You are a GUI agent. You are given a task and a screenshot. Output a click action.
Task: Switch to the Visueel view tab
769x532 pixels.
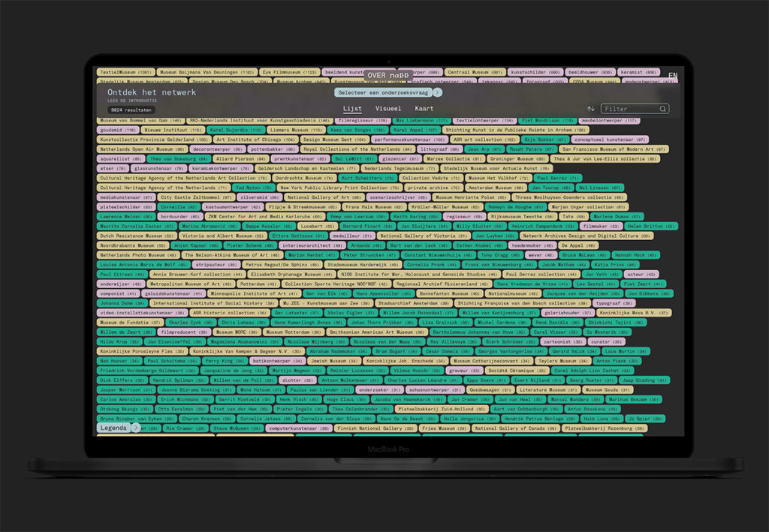[388, 109]
